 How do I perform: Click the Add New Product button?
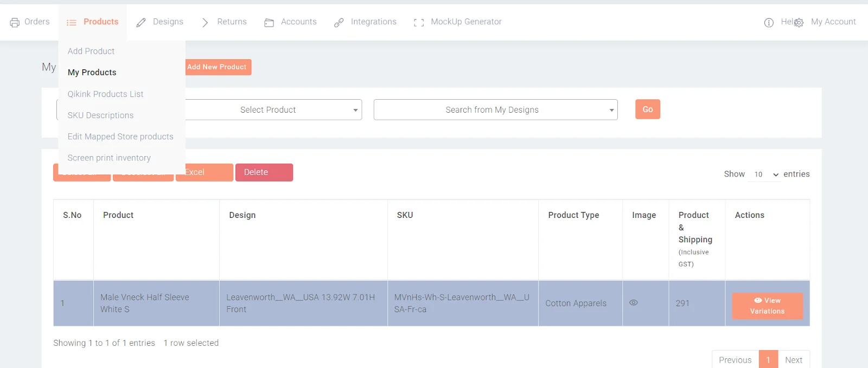pos(217,67)
